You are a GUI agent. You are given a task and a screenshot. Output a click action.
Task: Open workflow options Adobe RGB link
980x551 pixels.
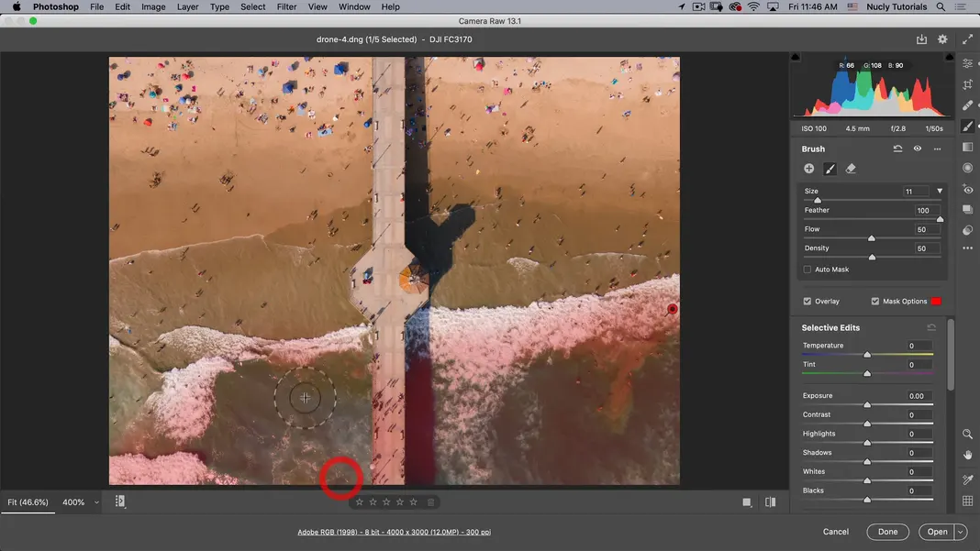tap(394, 533)
